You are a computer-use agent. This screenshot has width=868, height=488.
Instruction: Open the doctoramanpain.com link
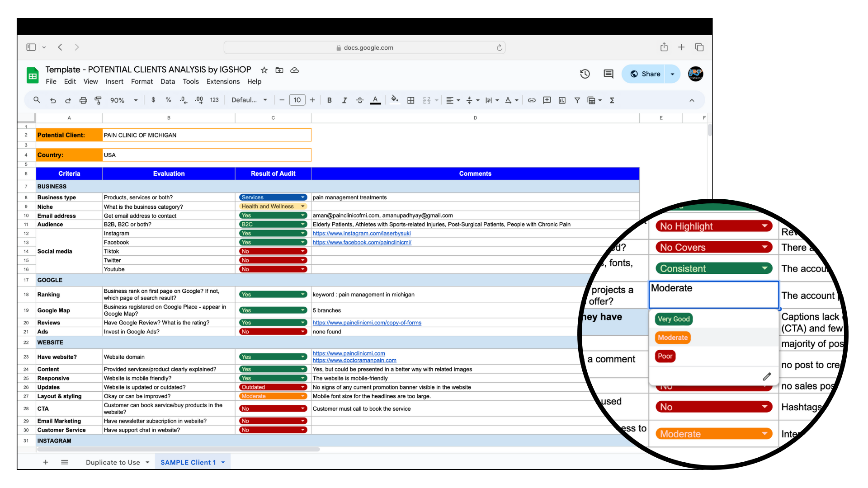coord(354,361)
